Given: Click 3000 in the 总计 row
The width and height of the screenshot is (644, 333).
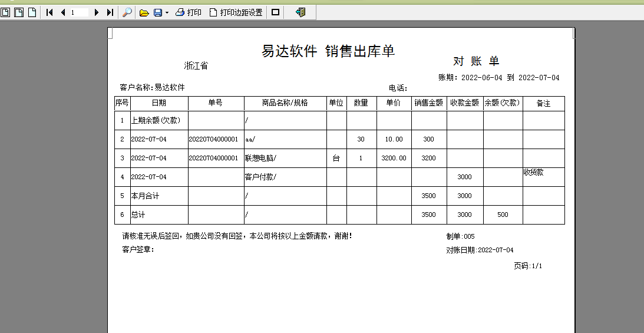Looking at the screenshot, I should [464, 215].
